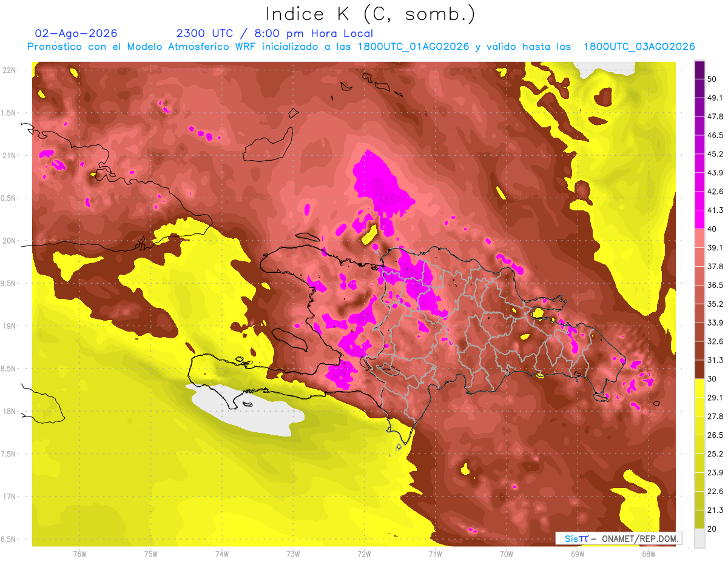
Task: Click the initialization time "1800UTC_01AGO2026"
Action: (414, 47)
